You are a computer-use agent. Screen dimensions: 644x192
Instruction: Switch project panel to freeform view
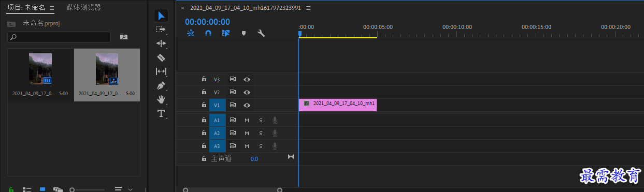pyautogui.click(x=58, y=189)
